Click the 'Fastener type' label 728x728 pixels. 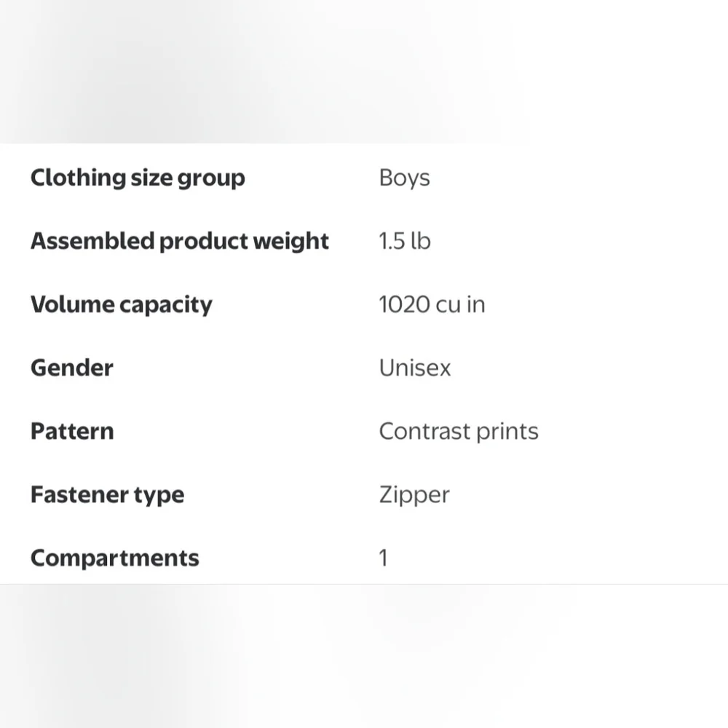click(x=107, y=495)
